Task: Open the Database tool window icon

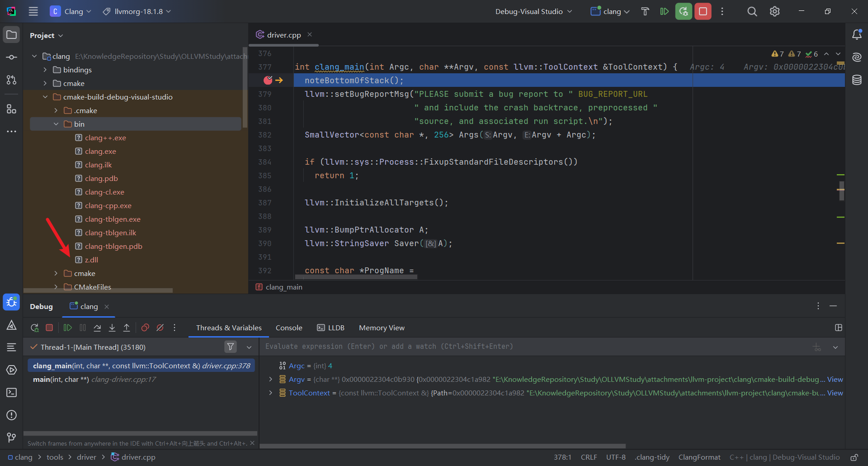Action: point(856,80)
